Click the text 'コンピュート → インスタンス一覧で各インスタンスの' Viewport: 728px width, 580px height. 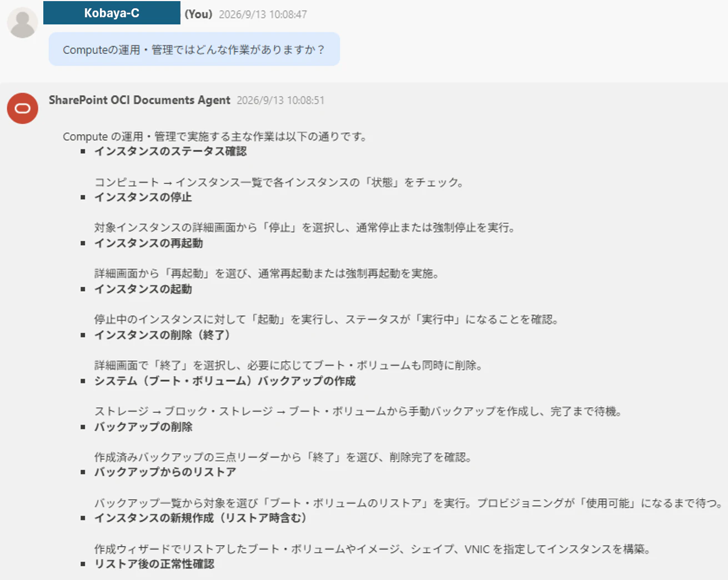[x=227, y=182]
